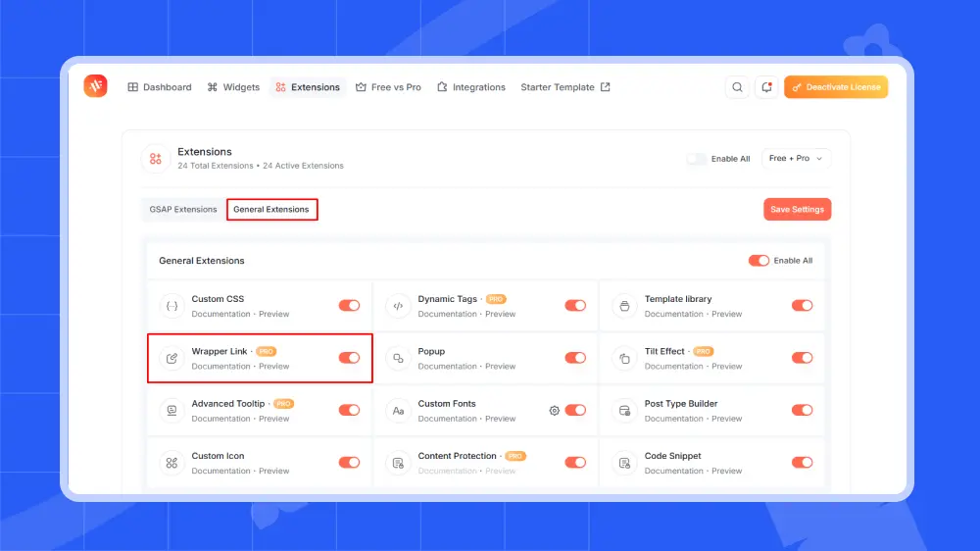980x551 pixels.
Task: Click the Popup extension icon
Action: point(398,359)
